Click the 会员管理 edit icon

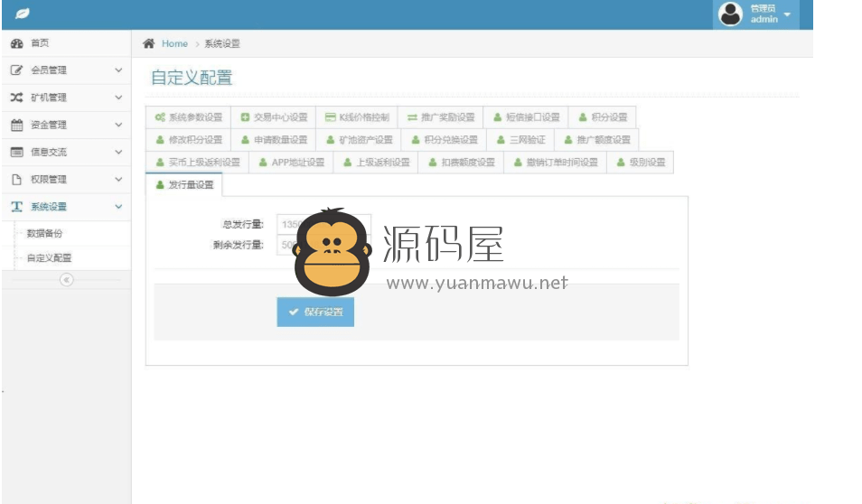pyautogui.click(x=17, y=70)
